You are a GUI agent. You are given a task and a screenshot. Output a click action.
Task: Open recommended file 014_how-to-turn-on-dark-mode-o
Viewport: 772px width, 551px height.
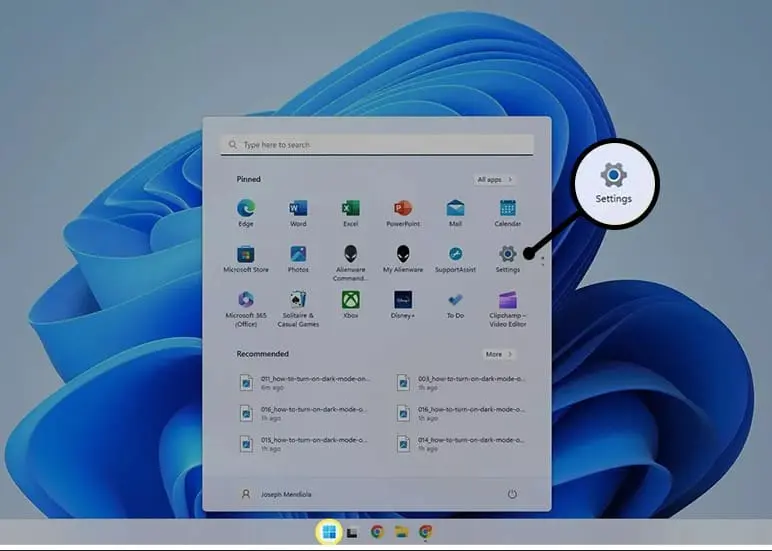pyautogui.click(x=461, y=444)
